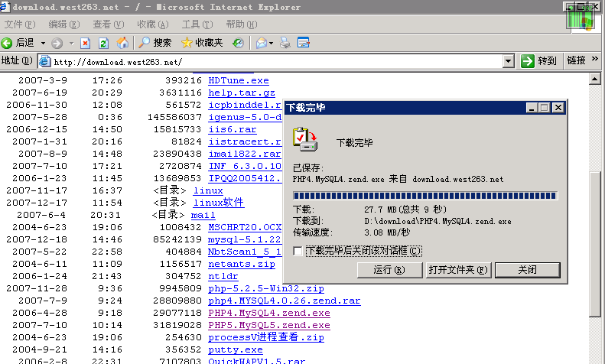Click the 运行 (Run) button
The height and width of the screenshot is (364, 605).
(x=389, y=270)
